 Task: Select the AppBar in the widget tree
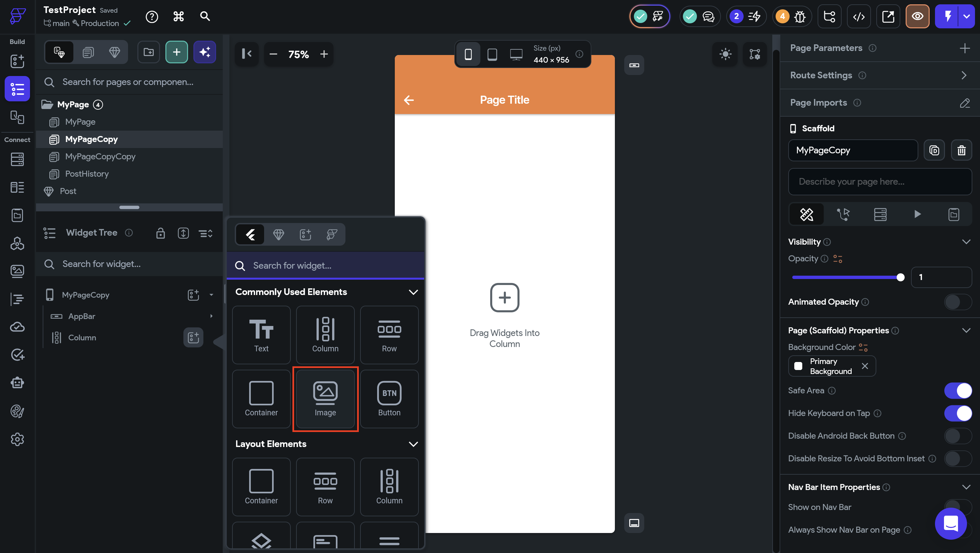81,316
